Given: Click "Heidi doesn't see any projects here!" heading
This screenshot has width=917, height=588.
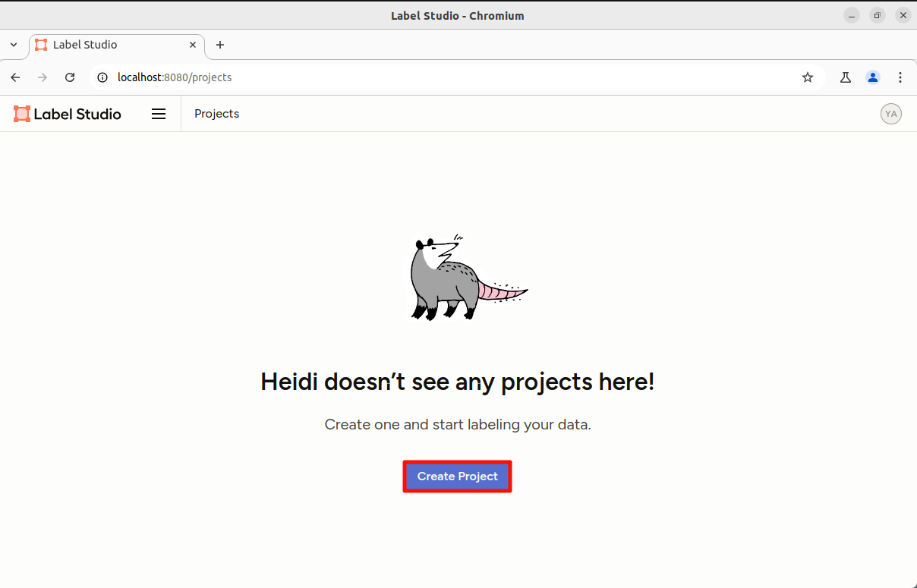Looking at the screenshot, I should (x=458, y=382).
